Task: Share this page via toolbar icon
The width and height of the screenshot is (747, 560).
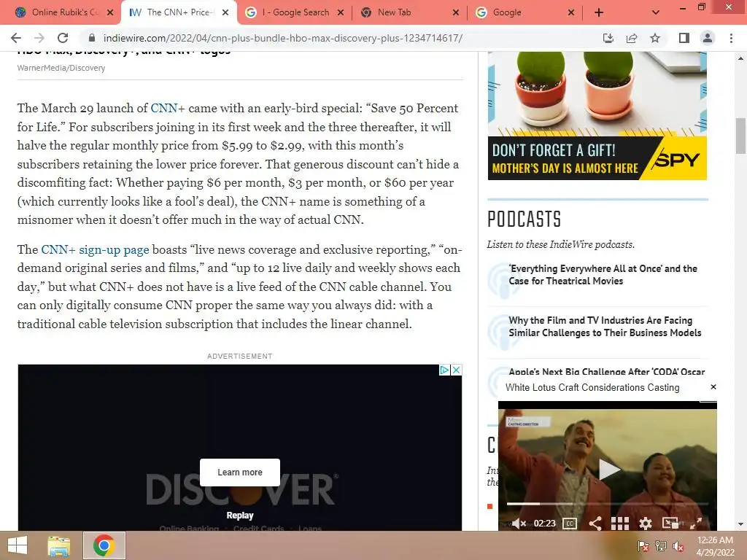Action: point(632,38)
